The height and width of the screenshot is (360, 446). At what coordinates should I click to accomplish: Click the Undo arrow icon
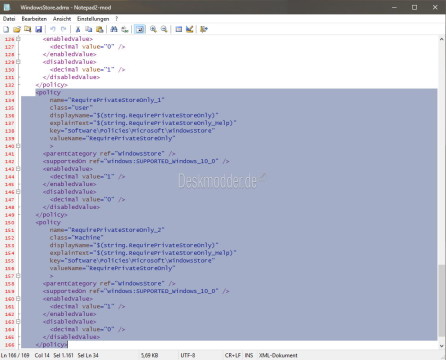(x=53, y=29)
